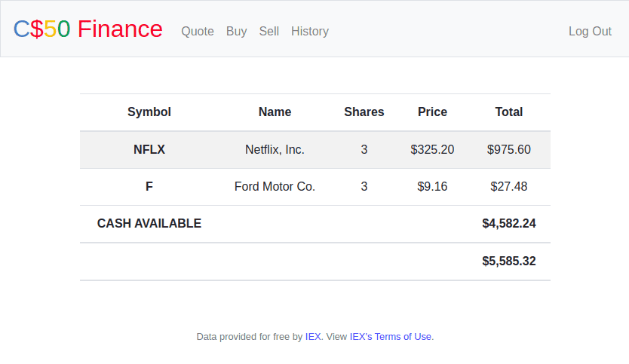Click the $325.20 price cell
The image size is (629, 364).
[432, 149]
